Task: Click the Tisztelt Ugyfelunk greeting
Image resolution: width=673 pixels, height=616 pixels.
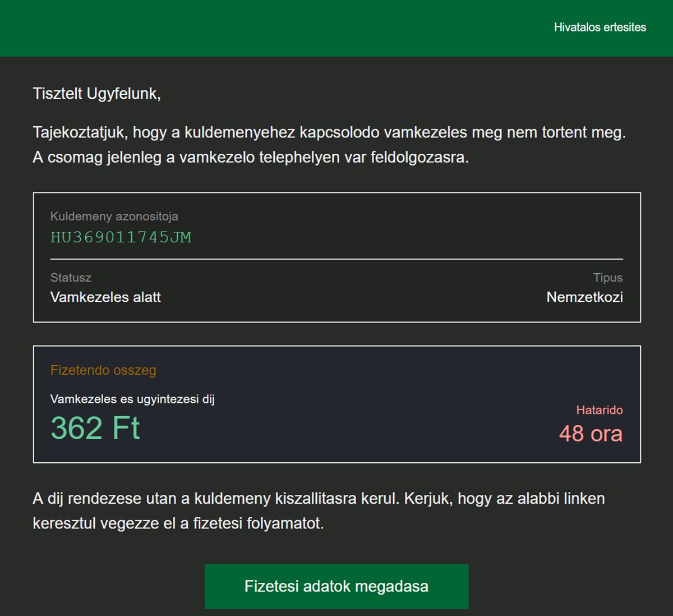Action: [96, 93]
